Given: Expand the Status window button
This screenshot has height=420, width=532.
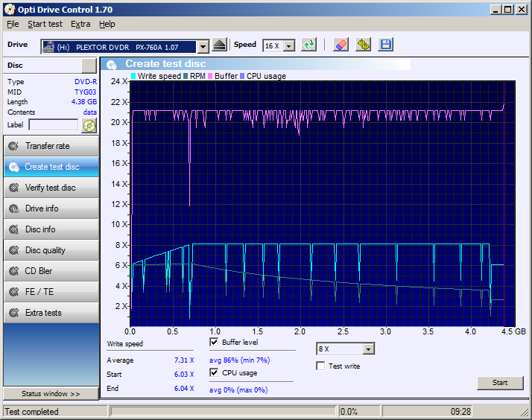Looking at the screenshot, I should [51, 394].
